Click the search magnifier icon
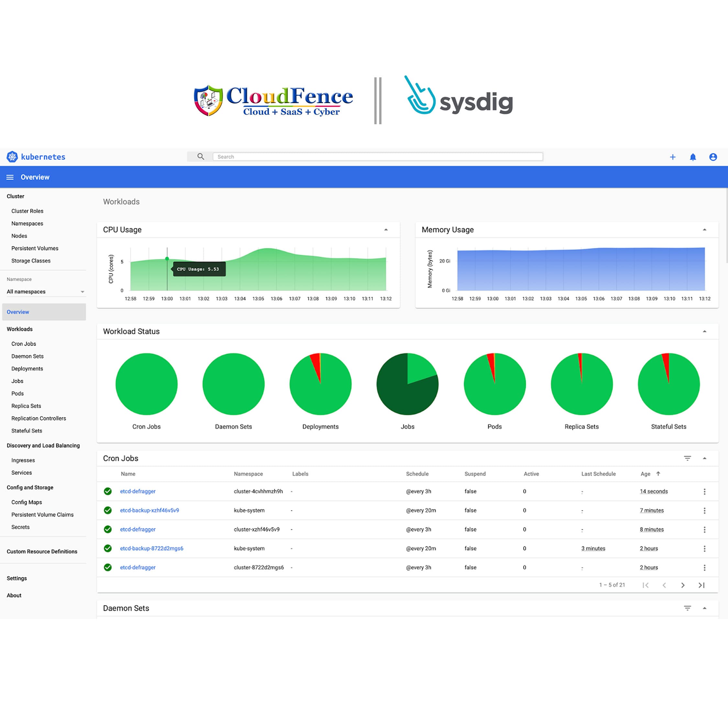The width and height of the screenshot is (728, 728). point(201,157)
